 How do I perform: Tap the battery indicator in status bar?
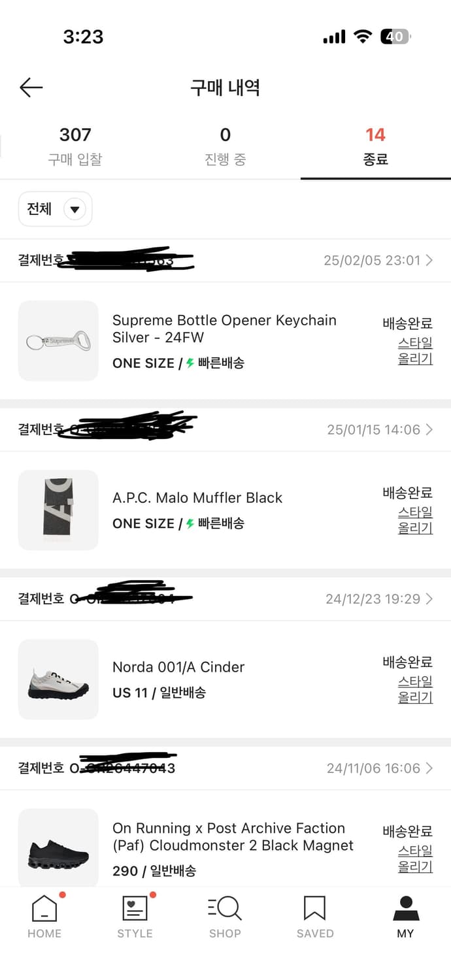point(395,37)
